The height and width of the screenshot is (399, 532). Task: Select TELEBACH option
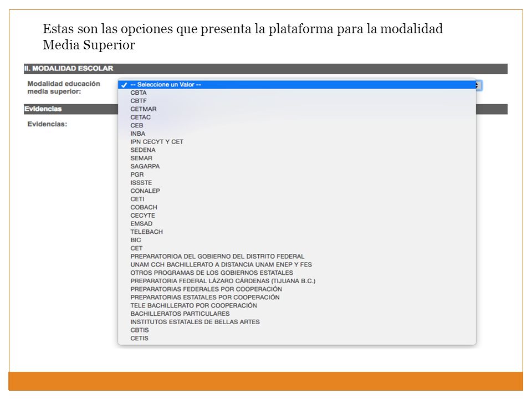(x=297, y=232)
